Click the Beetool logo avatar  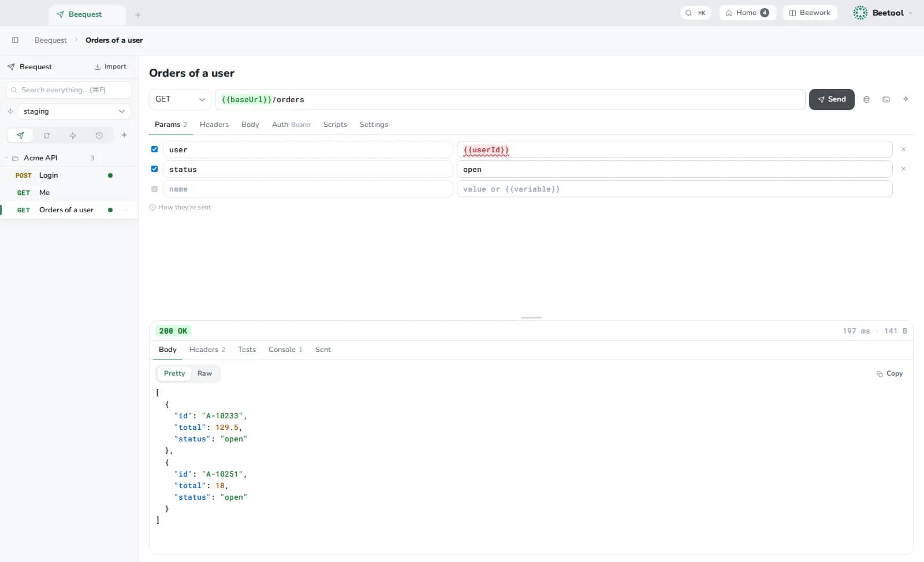tap(860, 13)
